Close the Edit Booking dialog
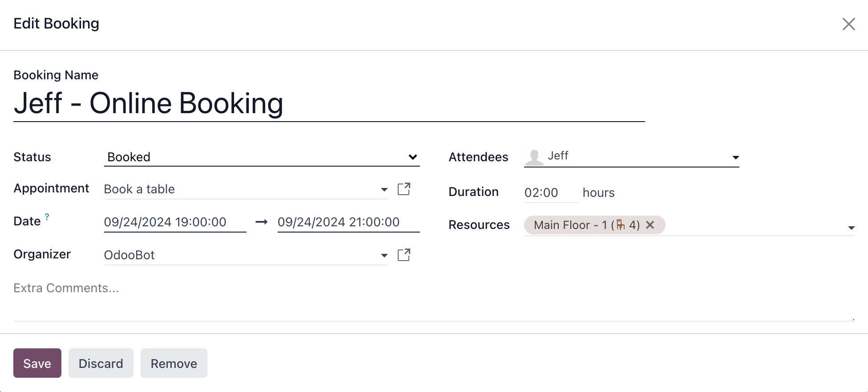This screenshot has width=868, height=392. pyautogui.click(x=848, y=24)
